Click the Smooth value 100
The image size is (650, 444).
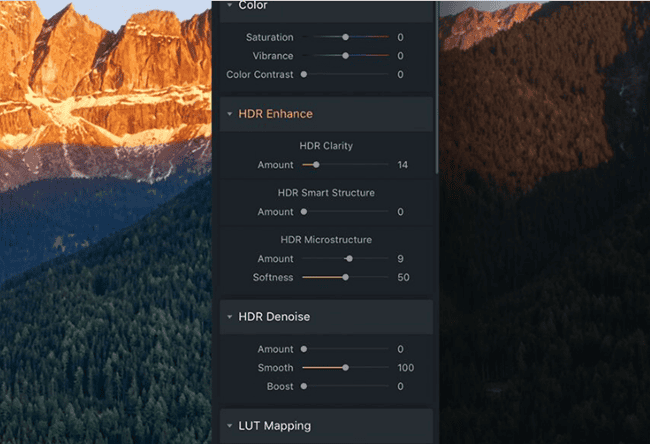tap(405, 368)
